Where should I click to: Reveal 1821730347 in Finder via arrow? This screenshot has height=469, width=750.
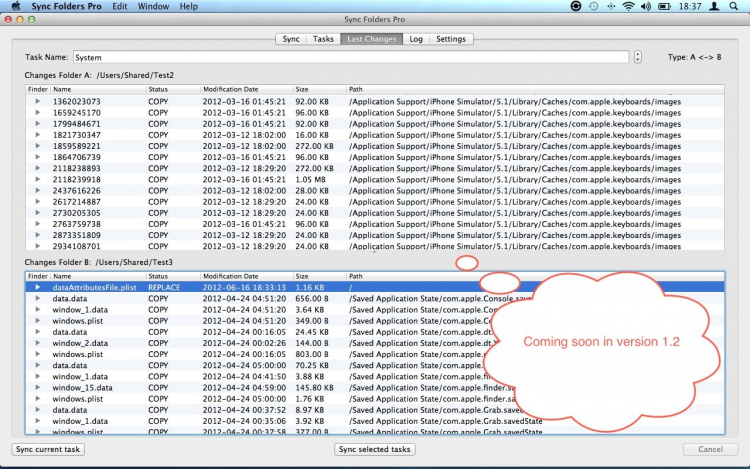37,135
